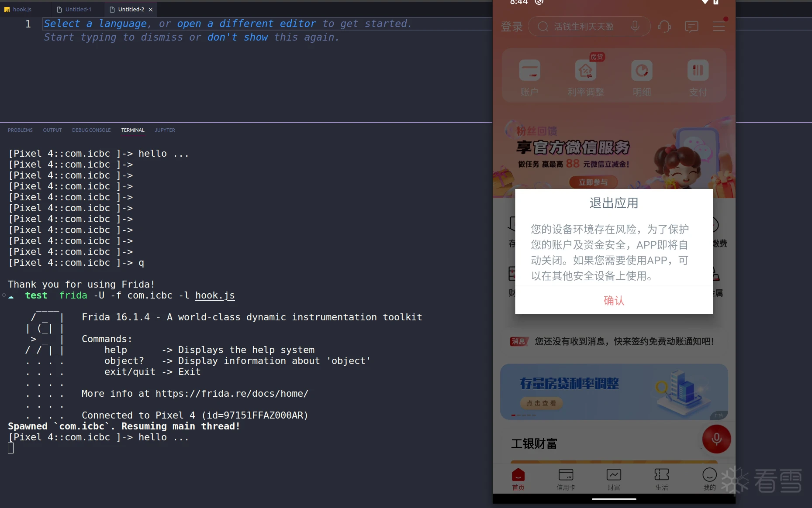Screen dimensions: 812x508
Task: Go to 信用卡 credit card bottom tab
Action: pos(566,479)
